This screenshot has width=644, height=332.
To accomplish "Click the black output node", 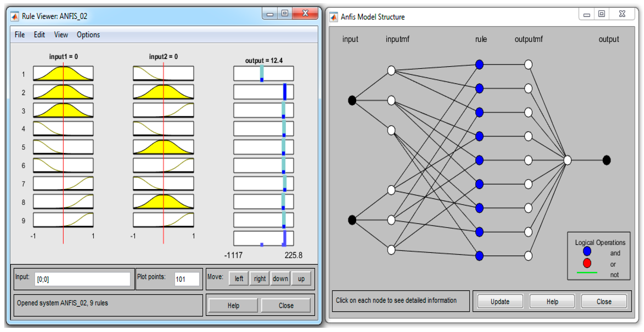I will (x=606, y=160).
